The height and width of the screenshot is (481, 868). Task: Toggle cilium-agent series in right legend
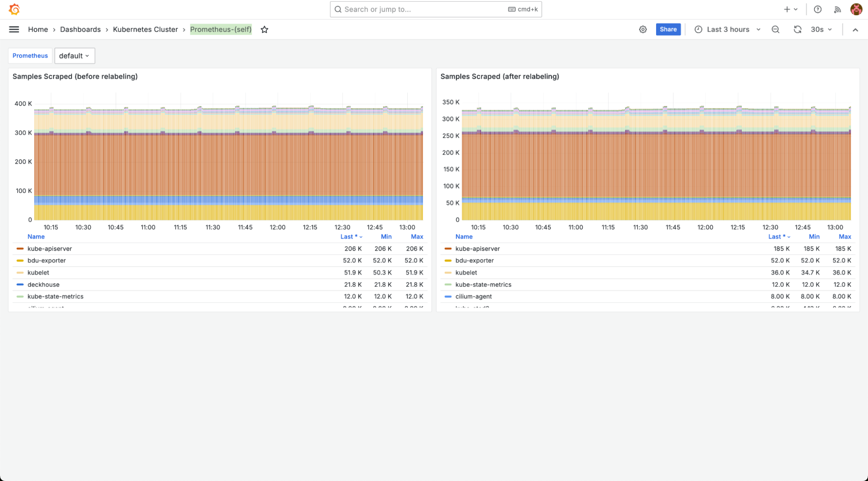[x=473, y=296]
